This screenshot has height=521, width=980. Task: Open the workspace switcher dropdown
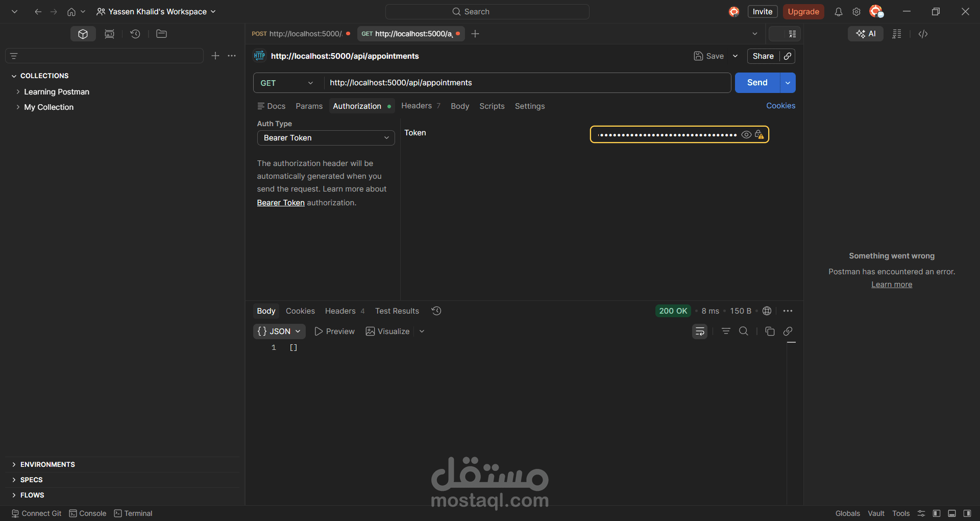(156, 12)
